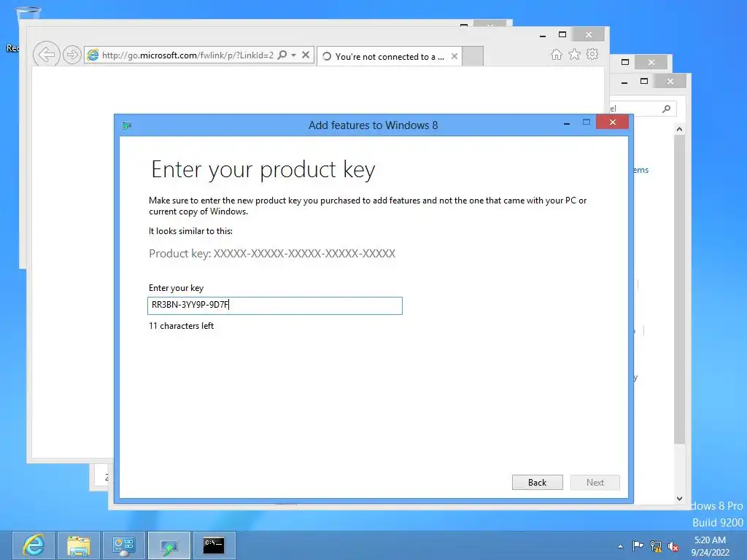Select the 'You're not connected to a...' tab
Viewport: 747px width, 560px height.
pyautogui.click(x=389, y=57)
